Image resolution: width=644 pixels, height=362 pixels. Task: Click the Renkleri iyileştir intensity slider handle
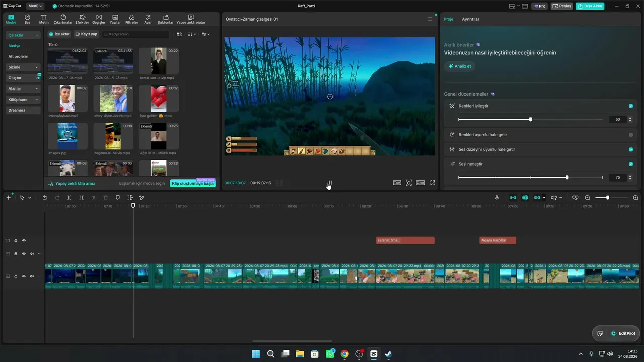point(530,119)
